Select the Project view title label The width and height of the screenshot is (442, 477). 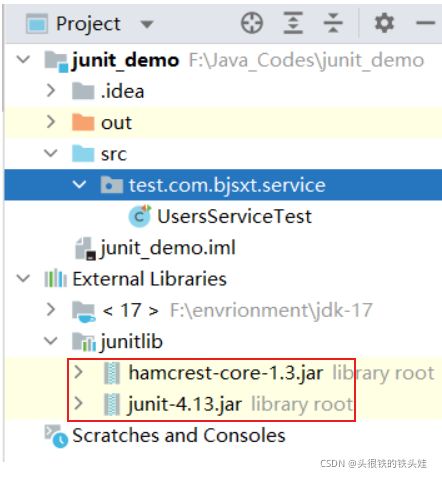coord(88,25)
